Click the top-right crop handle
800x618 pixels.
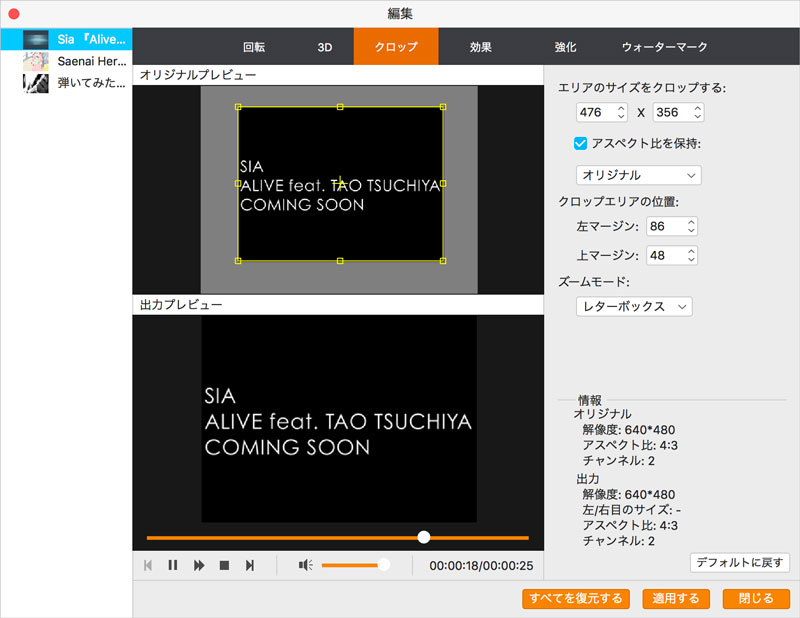click(443, 107)
